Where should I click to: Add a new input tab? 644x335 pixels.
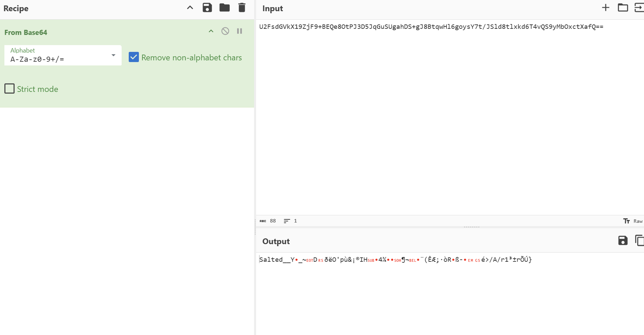tap(605, 8)
